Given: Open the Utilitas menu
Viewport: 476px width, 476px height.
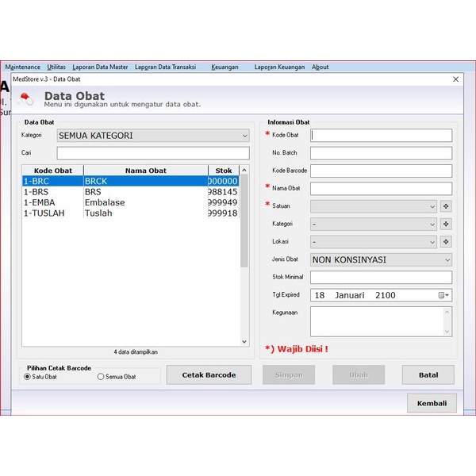Looking at the screenshot, I should coord(56,67).
